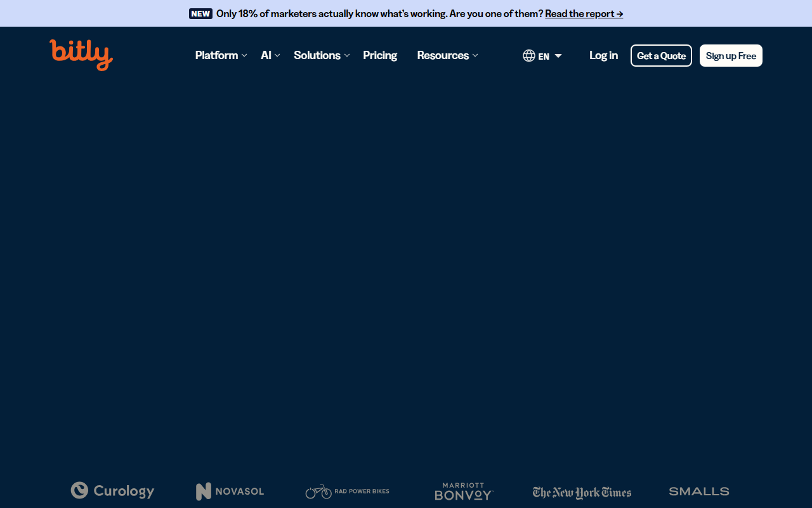The height and width of the screenshot is (508, 812).
Task: Open the EN language dropdown arrow
Action: tap(558, 56)
